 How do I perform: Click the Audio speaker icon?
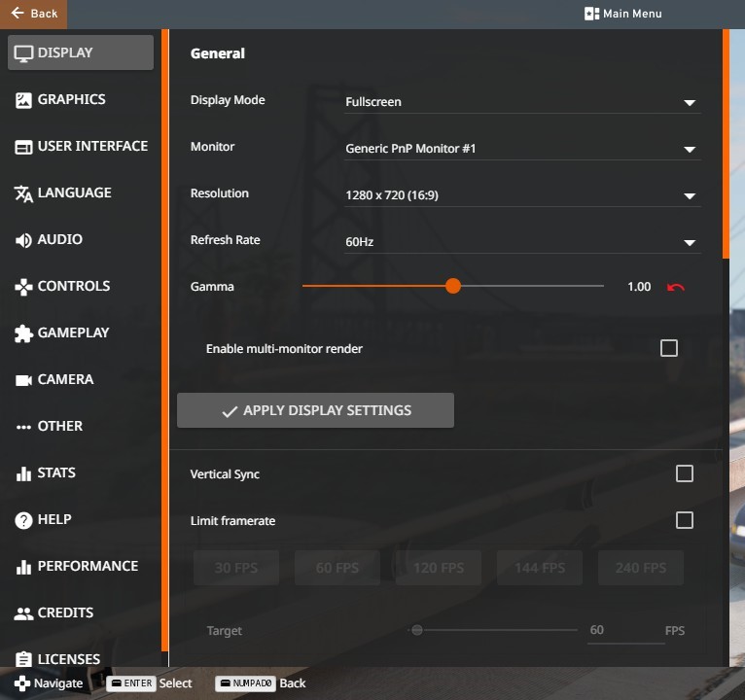coord(23,240)
